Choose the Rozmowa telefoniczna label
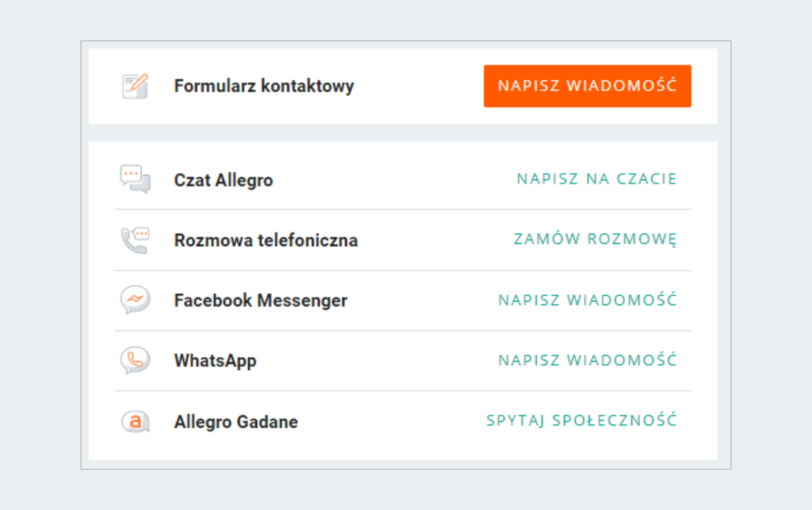 [266, 240]
